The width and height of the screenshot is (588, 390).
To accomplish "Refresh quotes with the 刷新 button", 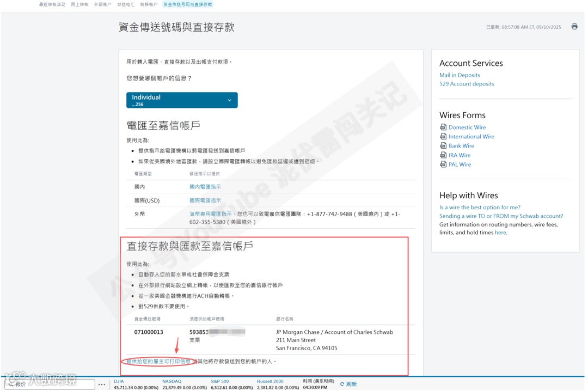I will (x=348, y=384).
